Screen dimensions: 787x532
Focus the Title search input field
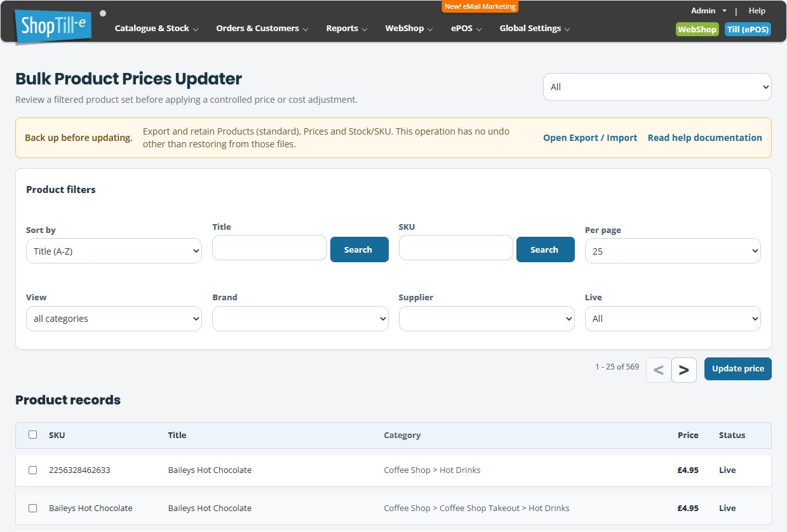point(269,248)
